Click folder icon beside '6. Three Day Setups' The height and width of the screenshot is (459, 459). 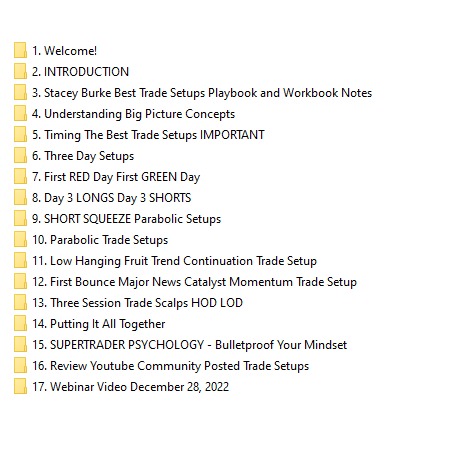click(x=20, y=155)
